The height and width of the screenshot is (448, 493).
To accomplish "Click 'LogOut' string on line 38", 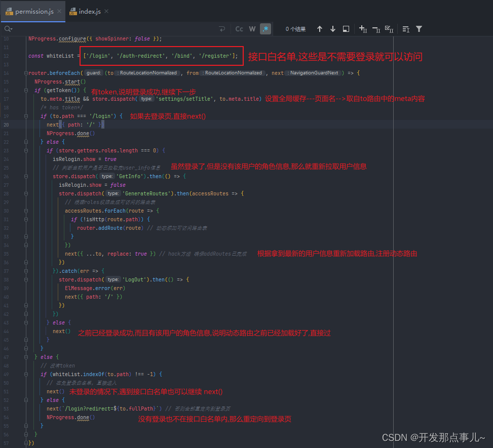I will click(134, 279).
